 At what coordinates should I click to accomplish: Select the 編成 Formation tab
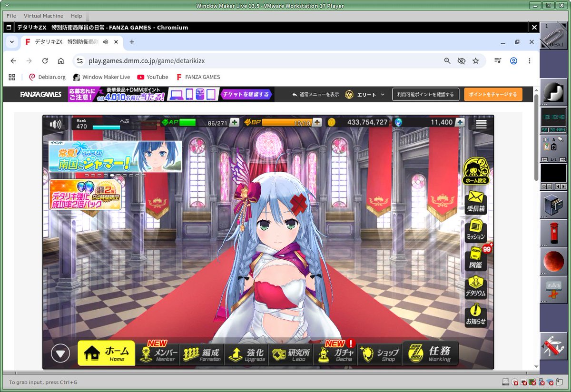[x=202, y=354]
